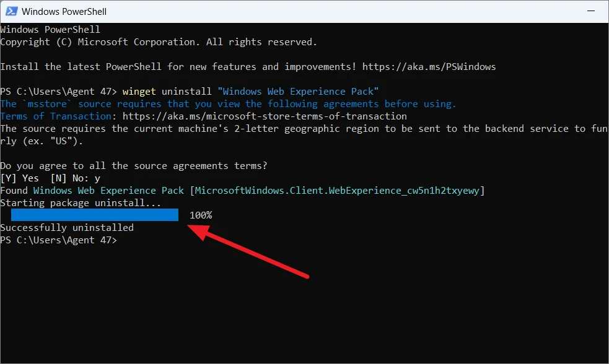Click the 'winget' command word
Viewport: 609px width, 364px height.
click(139, 92)
